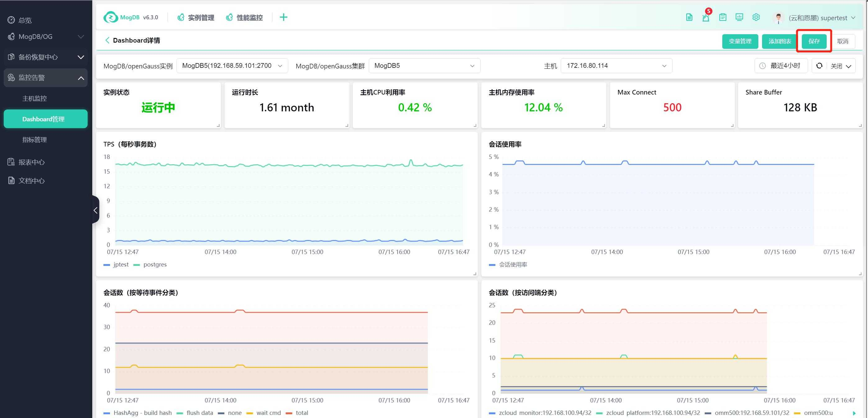Screen dimensions: 868x418
Task: Open alert bell with 5 notifications
Action: tap(706, 17)
